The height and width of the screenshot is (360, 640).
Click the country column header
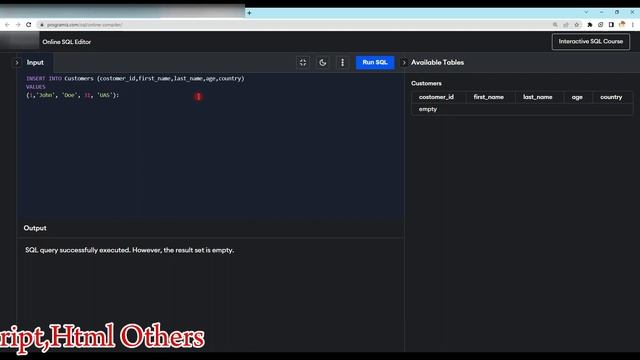coord(611,97)
